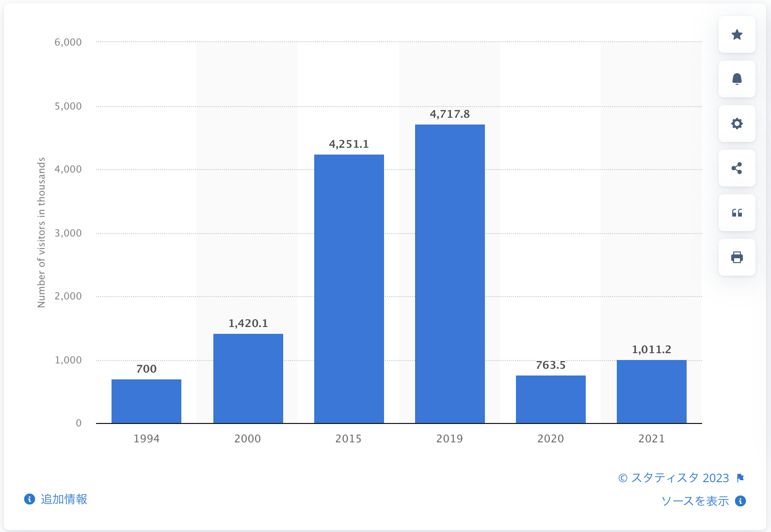Click the 2021 bar

651,391
